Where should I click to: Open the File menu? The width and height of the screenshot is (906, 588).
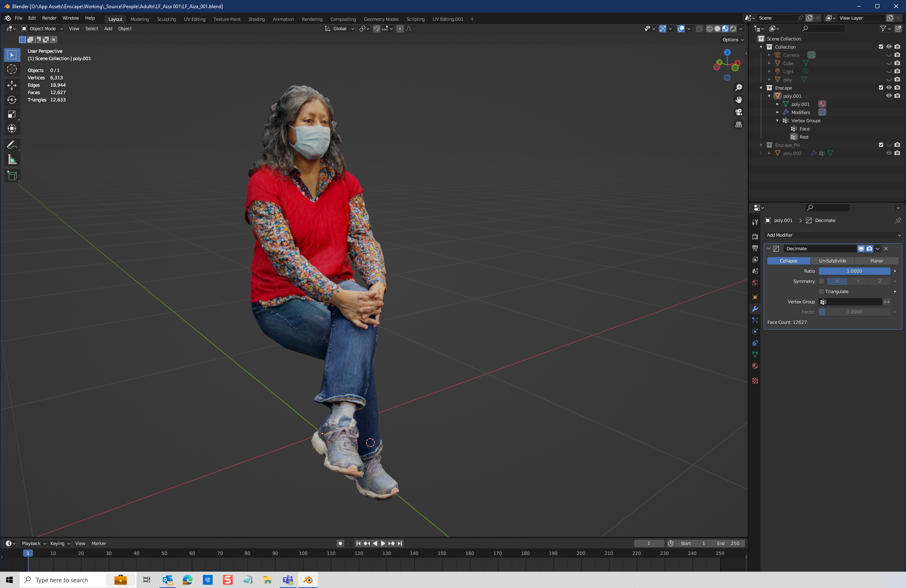pos(18,18)
